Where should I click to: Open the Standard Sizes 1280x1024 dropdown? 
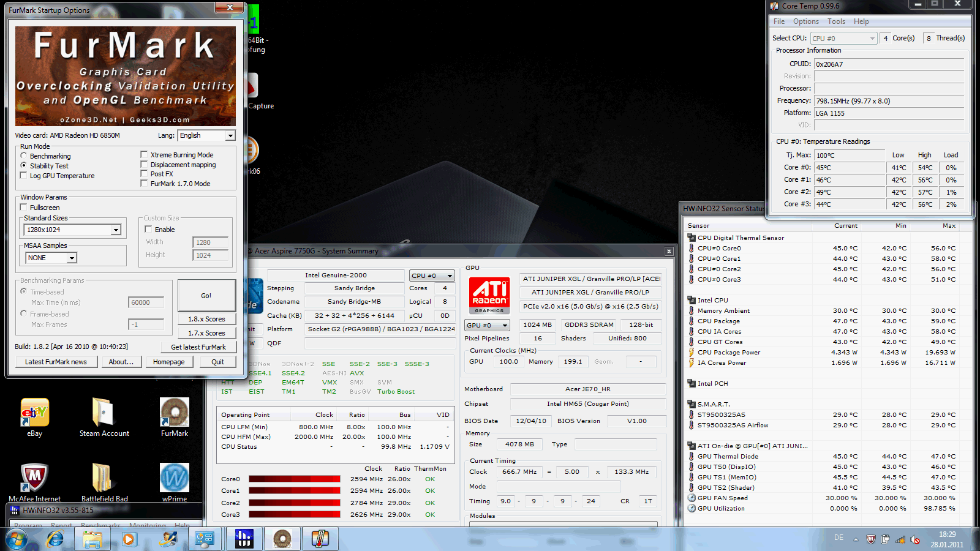pyautogui.click(x=73, y=230)
